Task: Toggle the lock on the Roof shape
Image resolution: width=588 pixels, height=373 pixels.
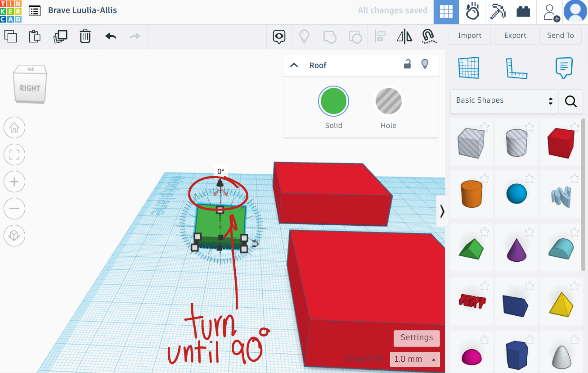Action: click(x=407, y=64)
